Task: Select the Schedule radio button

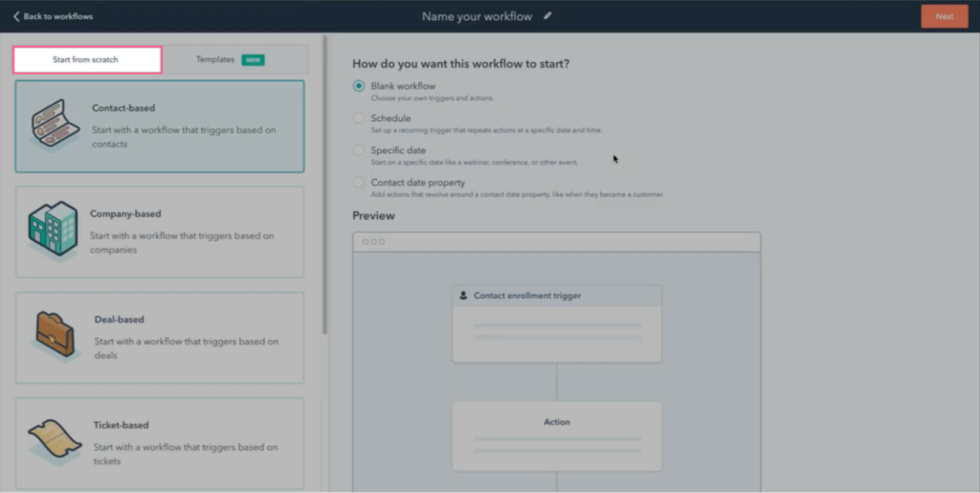Action: click(359, 118)
